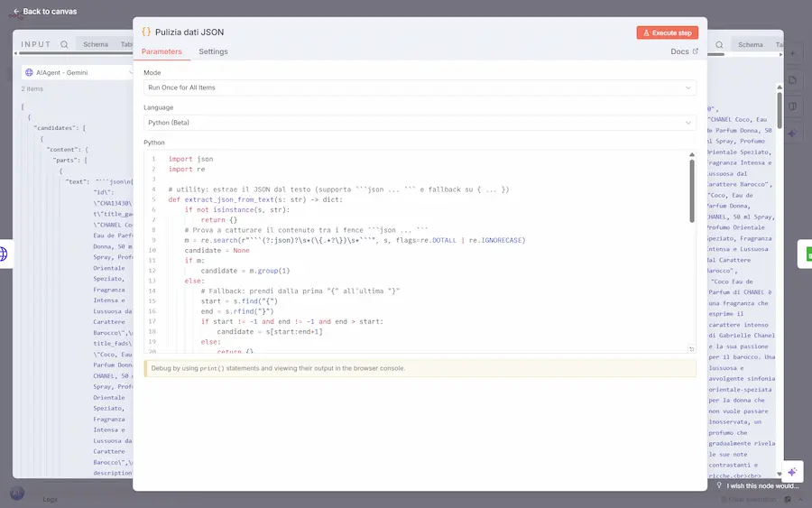
Task: Click the globe icon on left edge
Action: (5, 254)
